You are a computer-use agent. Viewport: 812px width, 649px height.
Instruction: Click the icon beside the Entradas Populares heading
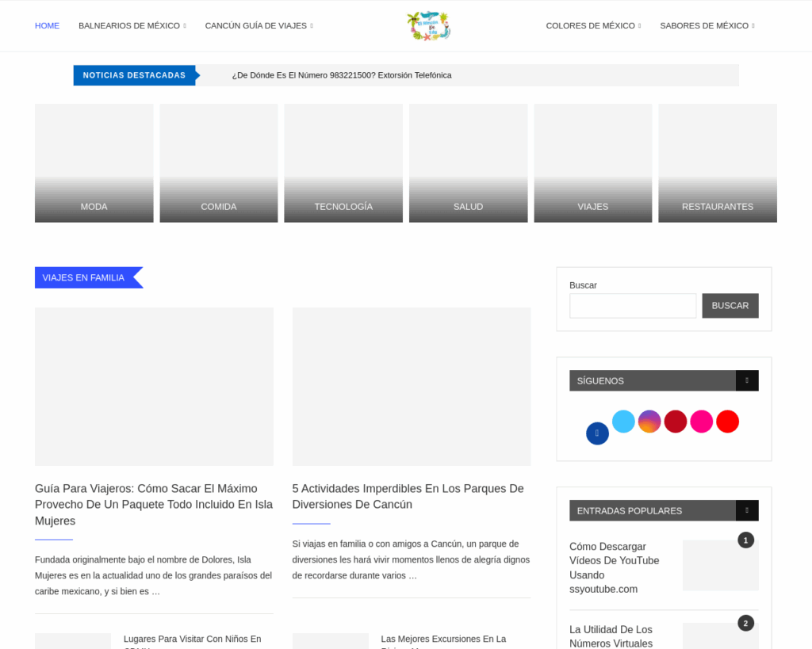click(x=746, y=510)
